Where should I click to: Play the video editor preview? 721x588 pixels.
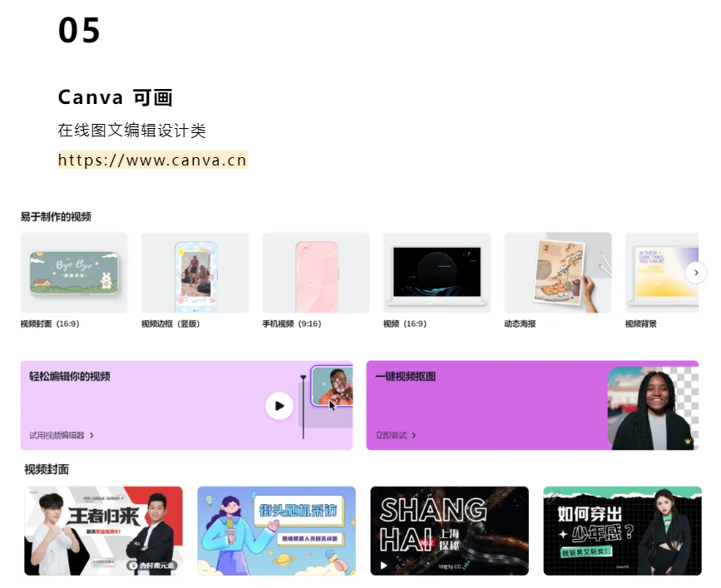point(279,406)
